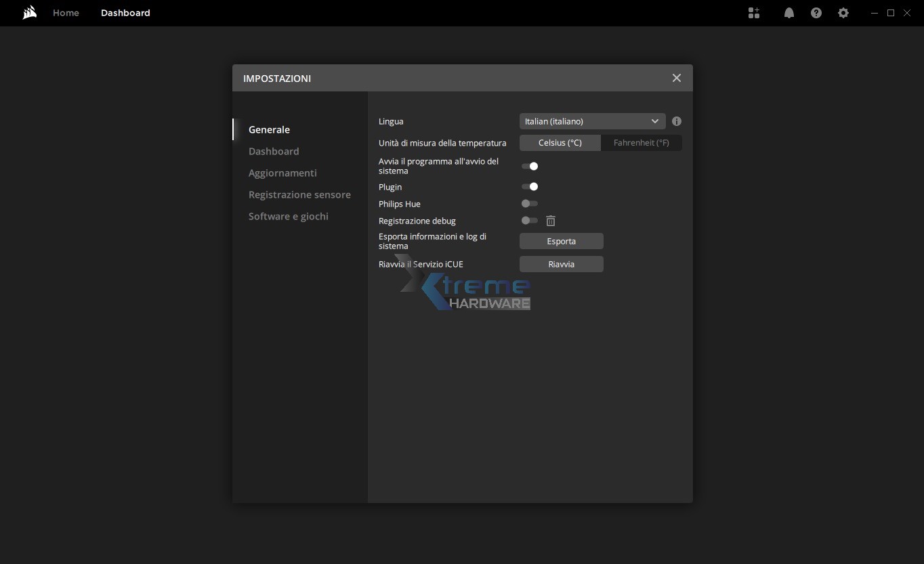Open the add widget icon in top bar
This screenshot has width=924, height=564.
click(x=754, y=13)
